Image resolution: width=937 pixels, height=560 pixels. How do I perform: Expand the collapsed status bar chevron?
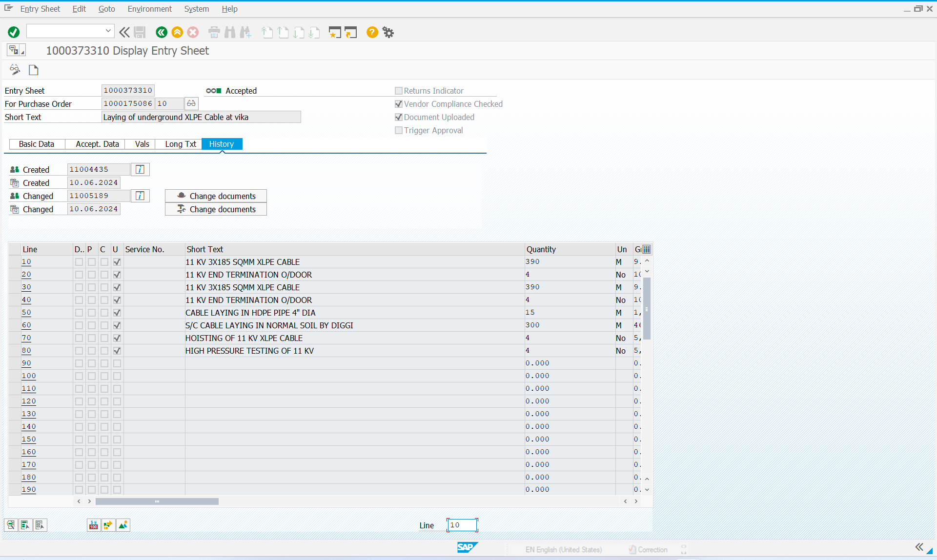pyautogui.click(x=919, y=547)
